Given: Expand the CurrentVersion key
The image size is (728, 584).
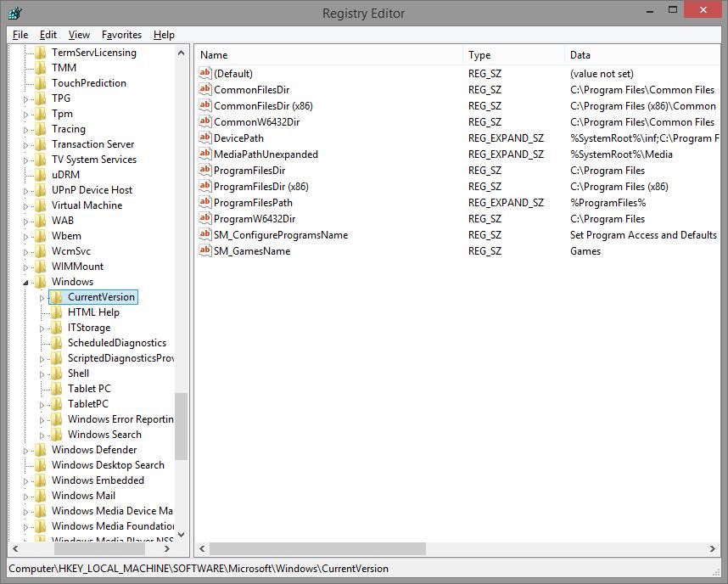Looking at the screenshot, I should point(42,298).
